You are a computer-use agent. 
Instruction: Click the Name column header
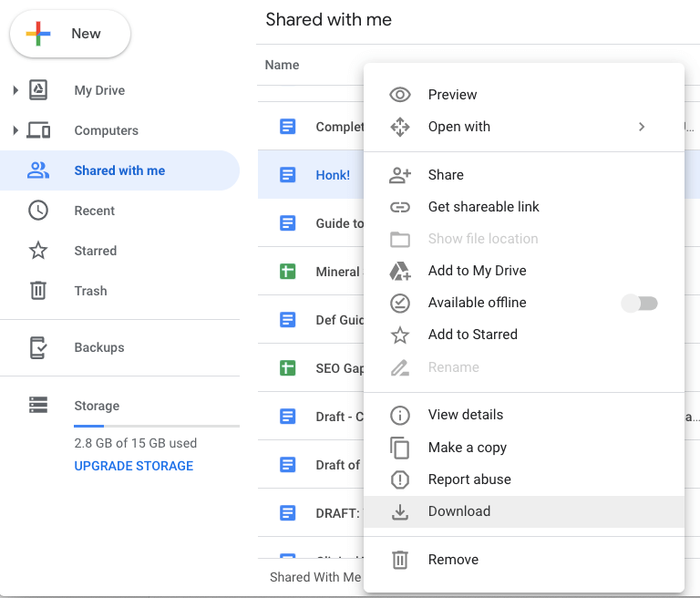click(x=282, y=65)
